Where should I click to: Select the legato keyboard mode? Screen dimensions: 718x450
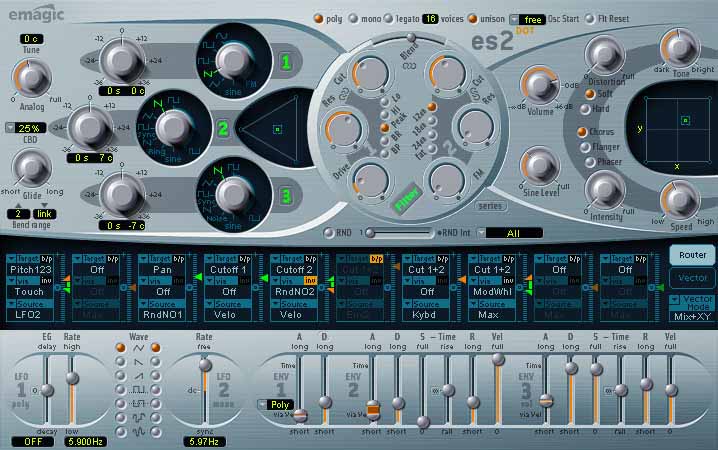[388, 19]
